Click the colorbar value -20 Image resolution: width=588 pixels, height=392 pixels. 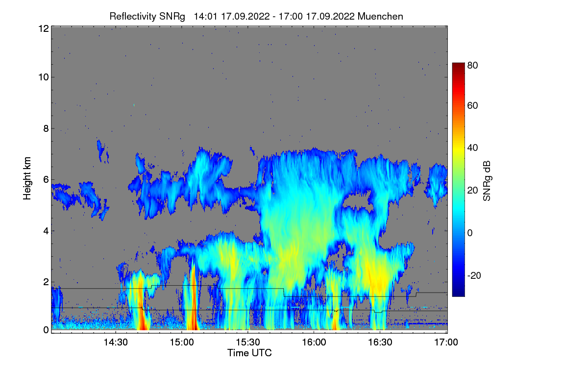coord(474,275)
